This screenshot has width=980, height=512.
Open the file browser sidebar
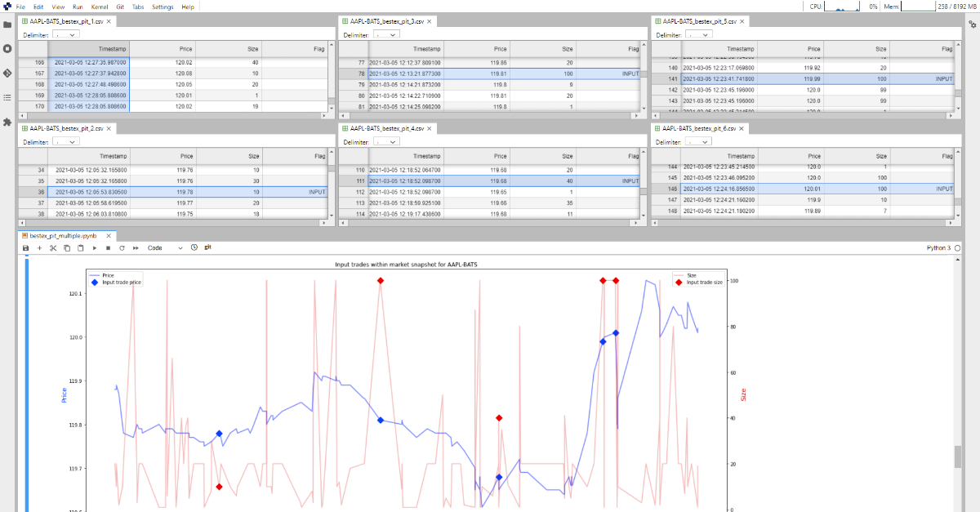[7, 24]
